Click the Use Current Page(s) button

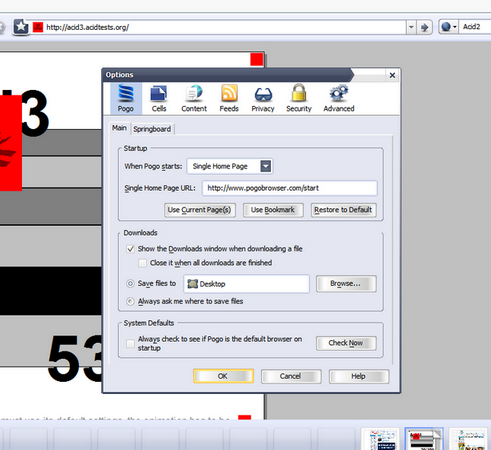(x=199, y=210)
